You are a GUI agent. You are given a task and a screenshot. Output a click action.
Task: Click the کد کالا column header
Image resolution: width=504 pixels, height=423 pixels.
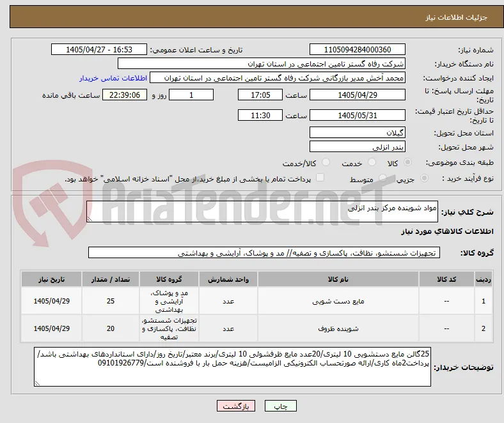(x=446, y=279)
